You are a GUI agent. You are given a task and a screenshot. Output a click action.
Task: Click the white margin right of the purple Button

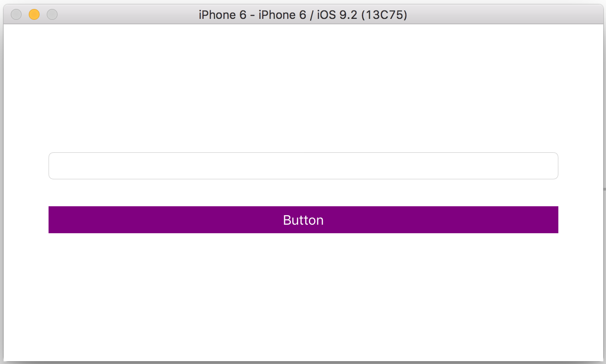(x=581, y=220)
